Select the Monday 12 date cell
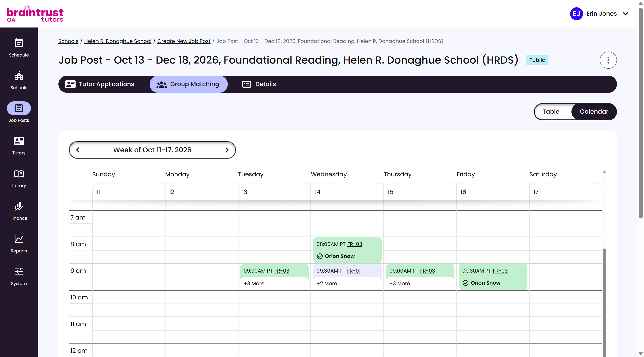Screen dimensions: 644x357 [201, 192]
